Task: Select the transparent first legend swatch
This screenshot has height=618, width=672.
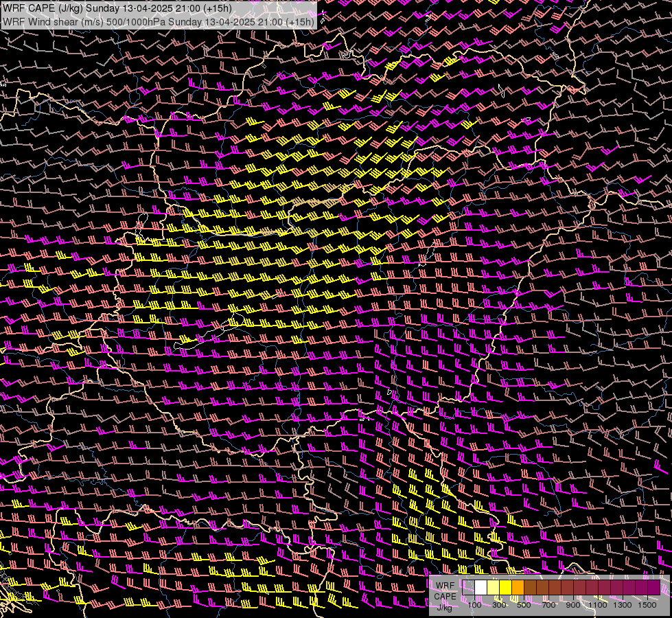Action: tap(468, 587)
